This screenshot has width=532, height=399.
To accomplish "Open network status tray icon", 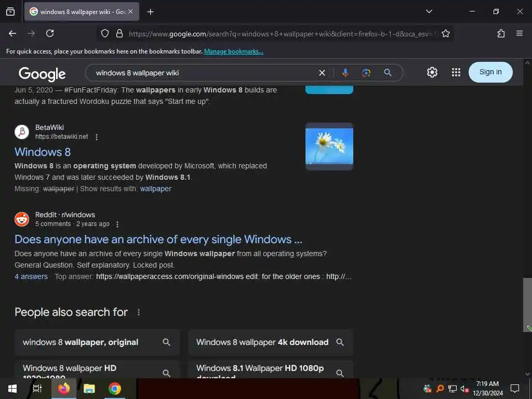I will coord(453,389).
